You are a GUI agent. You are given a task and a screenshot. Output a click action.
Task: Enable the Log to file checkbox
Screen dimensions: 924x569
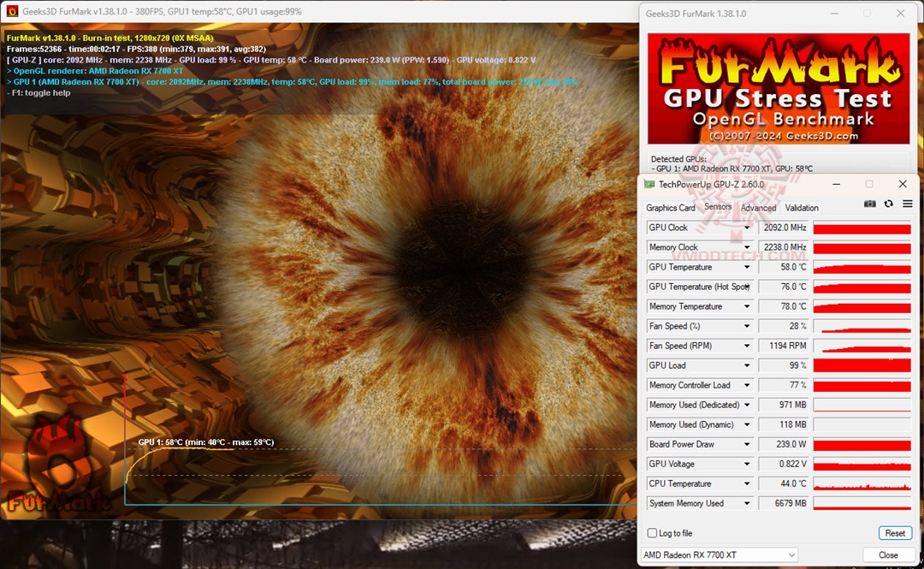click(651, 532)
